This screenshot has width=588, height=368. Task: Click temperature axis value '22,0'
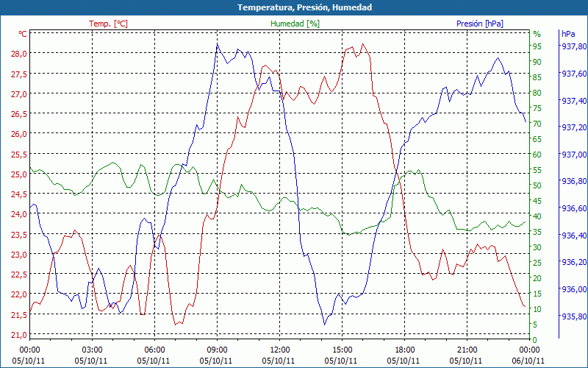tap(19, 294)
